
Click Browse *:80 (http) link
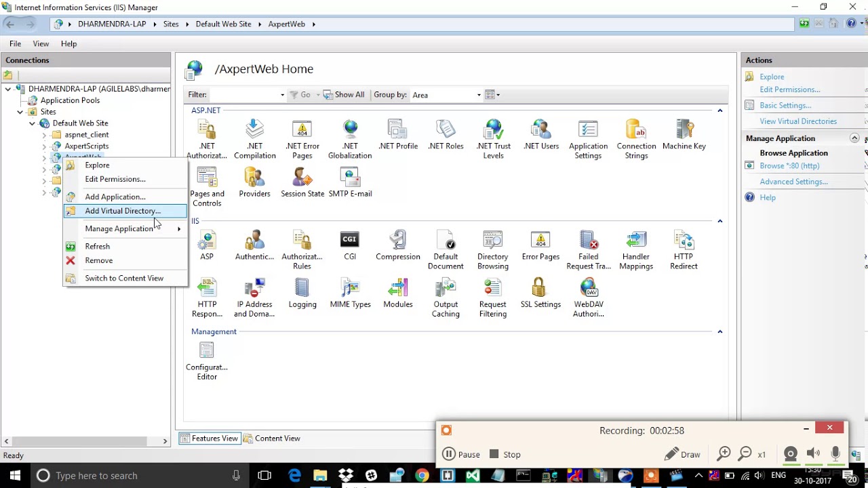pos(789,165)
